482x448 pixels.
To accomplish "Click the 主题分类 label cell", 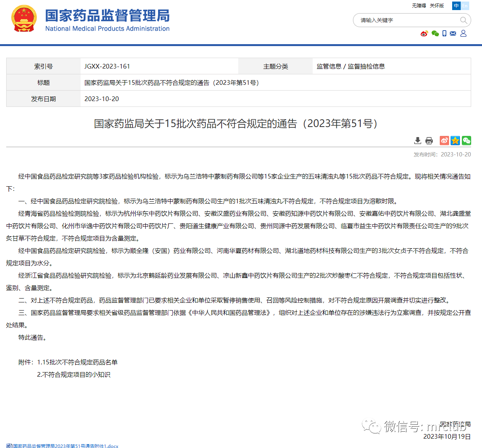I will 275,66.
